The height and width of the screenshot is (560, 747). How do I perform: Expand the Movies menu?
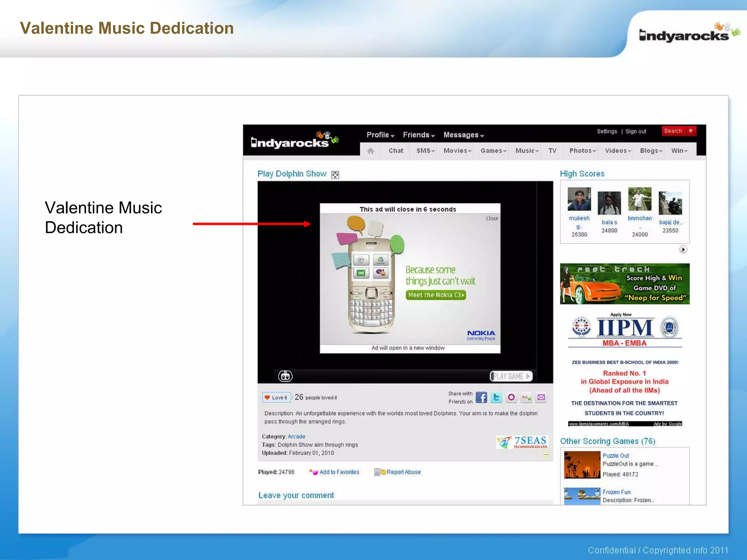(457, 151)
